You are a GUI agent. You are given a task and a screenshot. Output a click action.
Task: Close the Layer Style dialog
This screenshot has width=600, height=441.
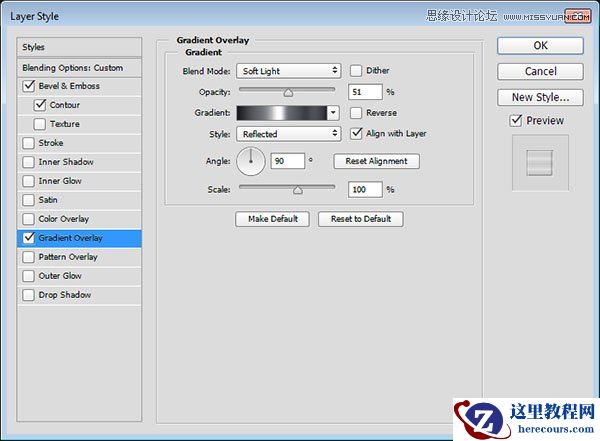[x=577, y=16]
